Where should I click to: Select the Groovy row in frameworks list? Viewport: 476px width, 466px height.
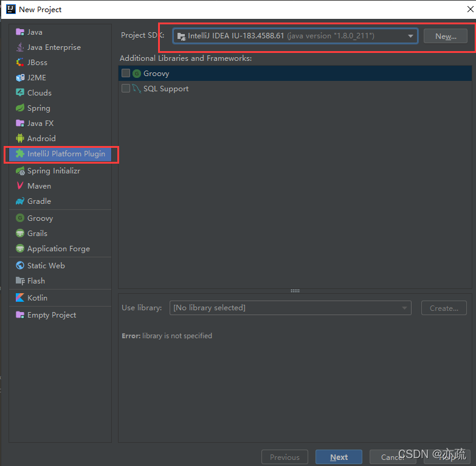click(x=295, y=73)
